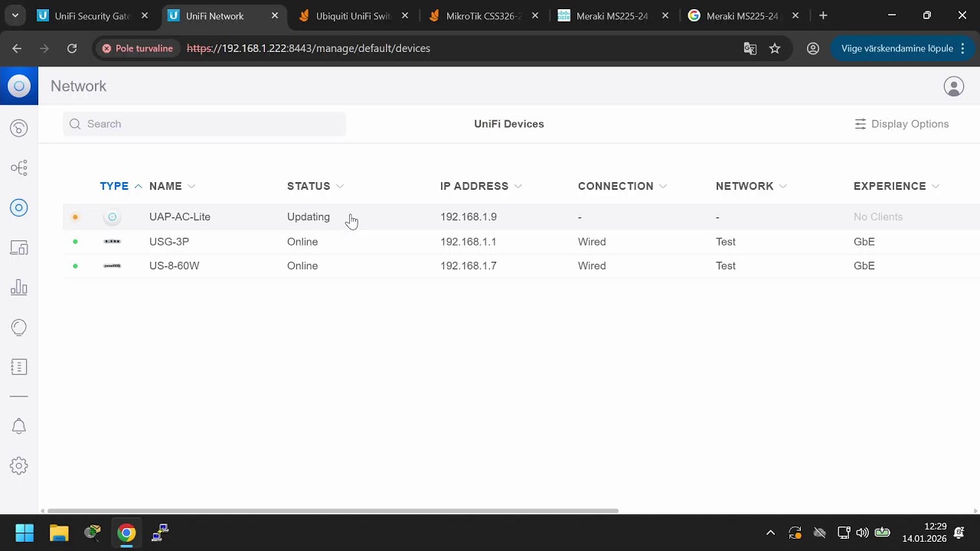Open the UAP-AC-Lite device row name
Screen dimensions: 980x551
coord(180,217)
